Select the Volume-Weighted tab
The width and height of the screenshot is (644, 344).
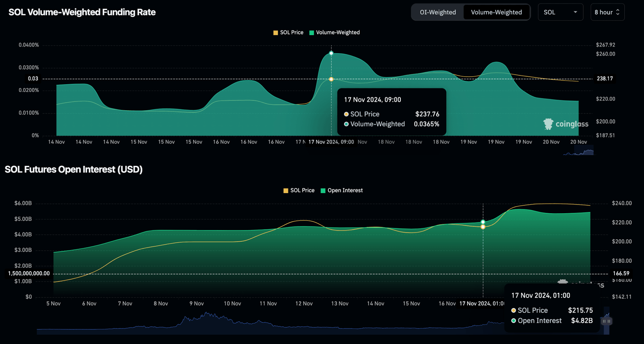tap(496, 12)
